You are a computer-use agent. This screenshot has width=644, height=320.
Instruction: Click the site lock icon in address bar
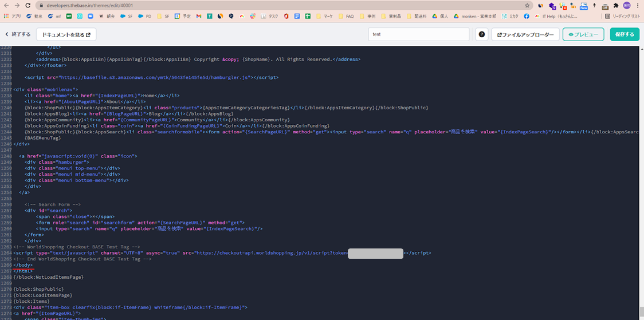point(41,6)
